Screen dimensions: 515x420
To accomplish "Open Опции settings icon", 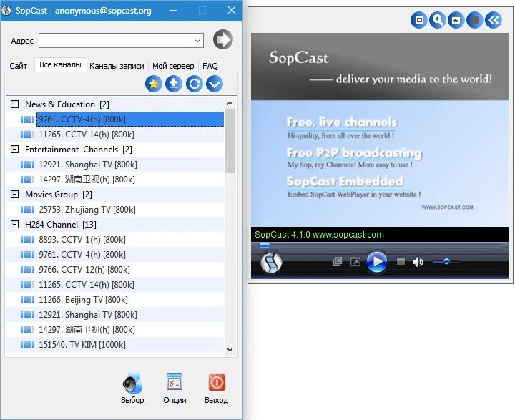I will (x=175, y=381).
